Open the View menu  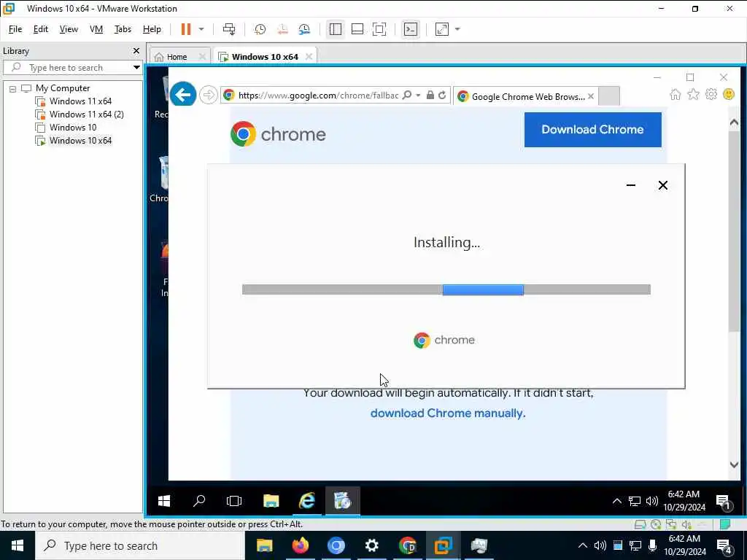(x=69, y=29)
